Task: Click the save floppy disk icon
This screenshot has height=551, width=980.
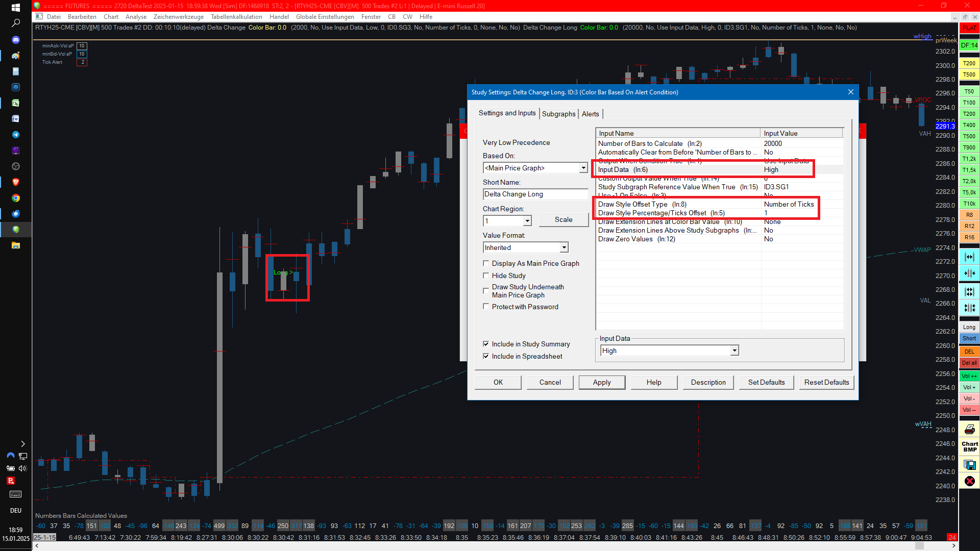Action: click(x=969, y=464)
